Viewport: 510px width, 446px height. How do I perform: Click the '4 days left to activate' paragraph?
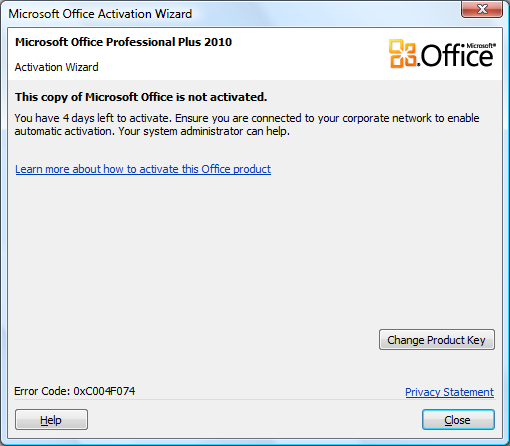click(247, 125)
